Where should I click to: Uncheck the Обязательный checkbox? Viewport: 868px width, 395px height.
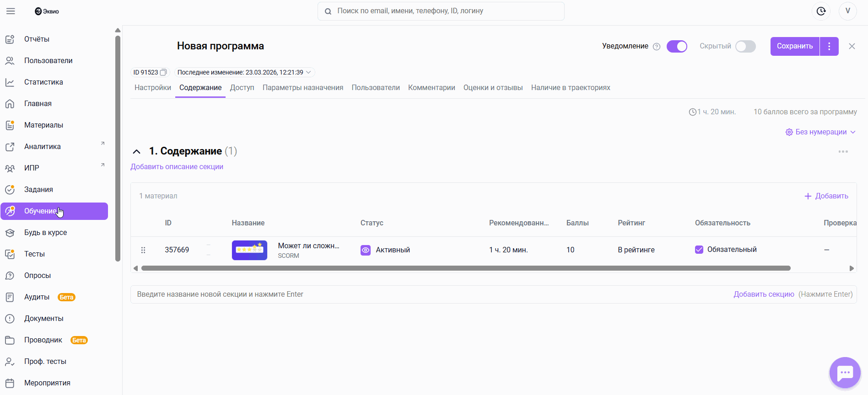tap(699, 250)
